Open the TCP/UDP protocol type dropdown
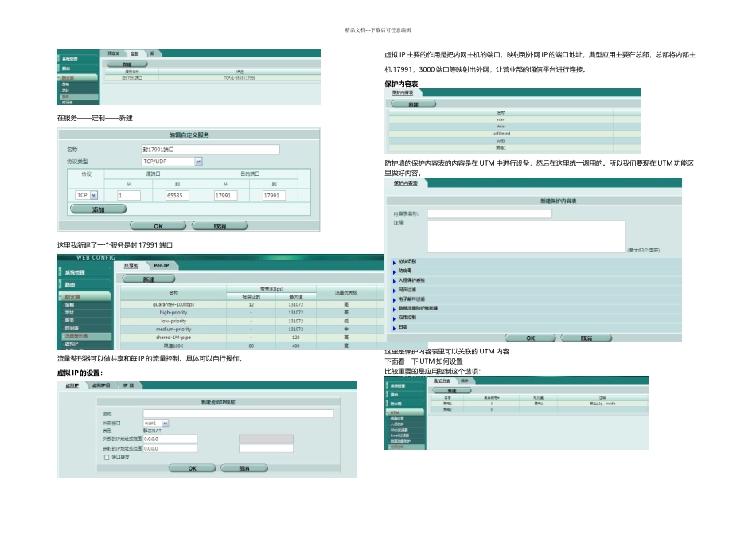Image resolution: width=756 pixels, height=535 pixels. pos(198,161)
